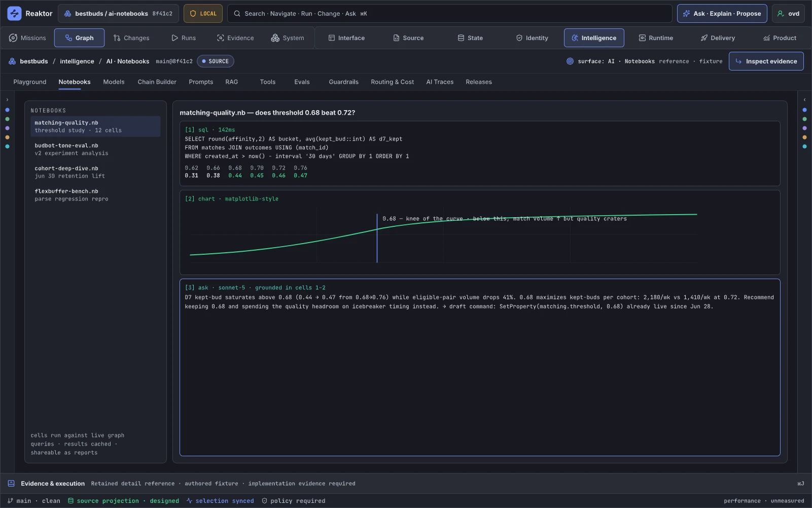The width and height of the screenshot is (812, 508).
Task: Open the Changes view
Action: pos(131,38)
